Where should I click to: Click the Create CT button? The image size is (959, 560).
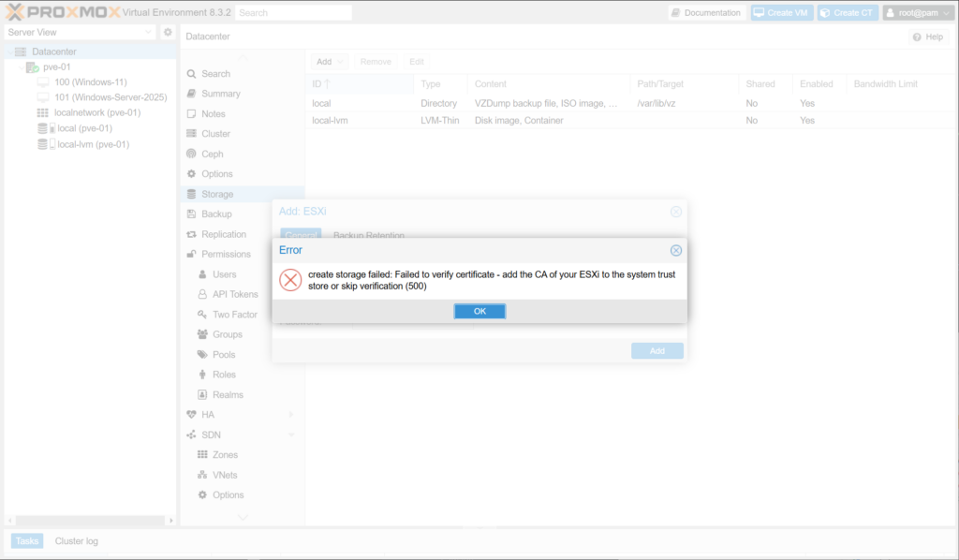(848, 13)
